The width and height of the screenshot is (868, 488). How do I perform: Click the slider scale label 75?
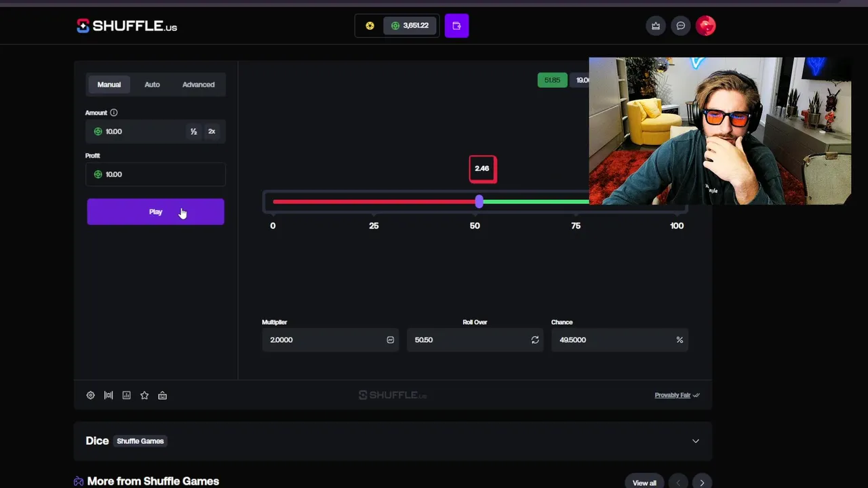coord(576,226)
